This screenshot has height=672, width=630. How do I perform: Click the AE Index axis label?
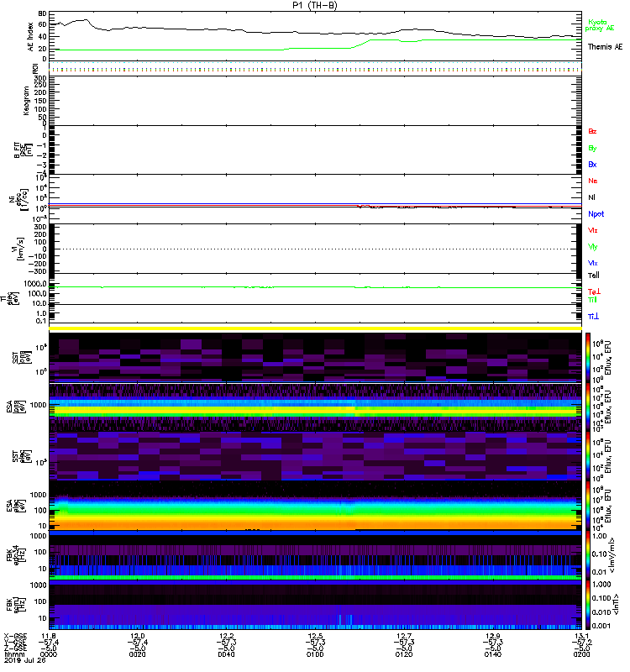click(30, 37)
